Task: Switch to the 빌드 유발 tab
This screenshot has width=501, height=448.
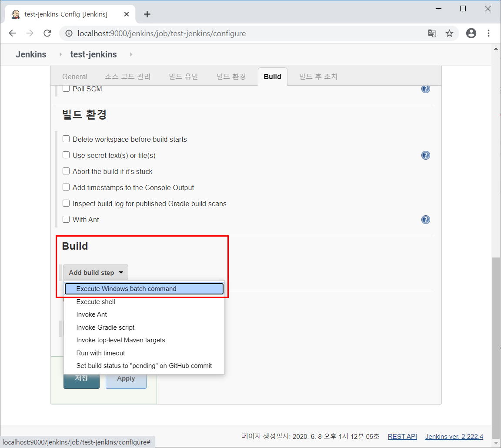Action: (x=184, y=77)
